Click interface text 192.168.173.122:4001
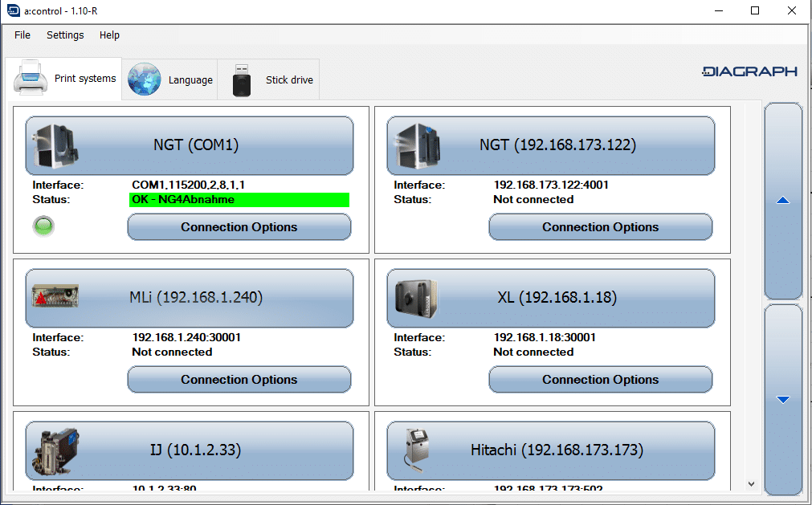Image resolution: width=812 pixels, height=505 pixels. pyautogui.click(x=551, y=185)
